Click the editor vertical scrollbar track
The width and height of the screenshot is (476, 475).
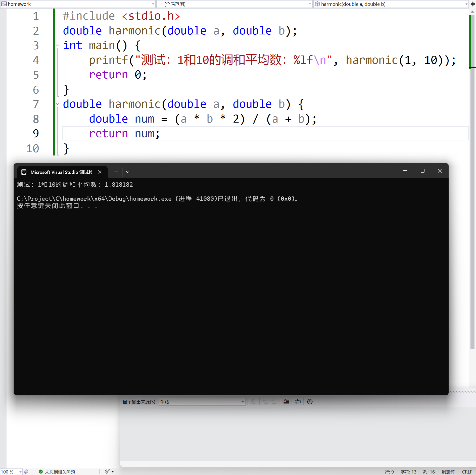(472, 201)
